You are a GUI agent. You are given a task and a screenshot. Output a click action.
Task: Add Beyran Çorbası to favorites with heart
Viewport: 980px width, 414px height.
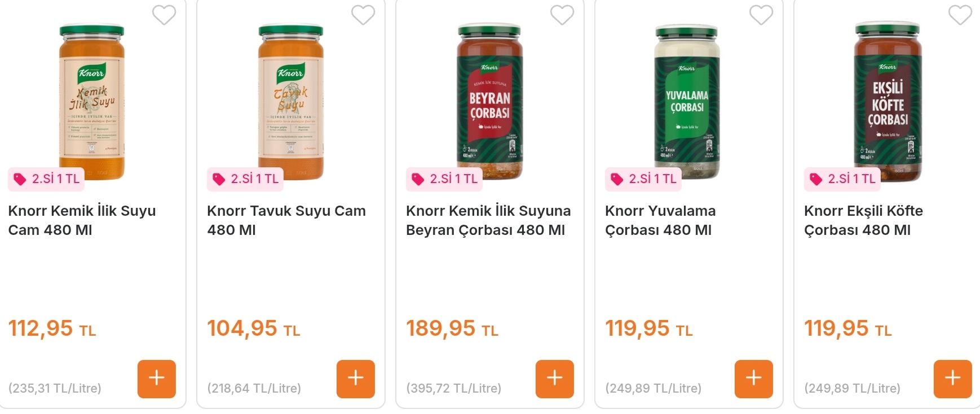(562, 15)
